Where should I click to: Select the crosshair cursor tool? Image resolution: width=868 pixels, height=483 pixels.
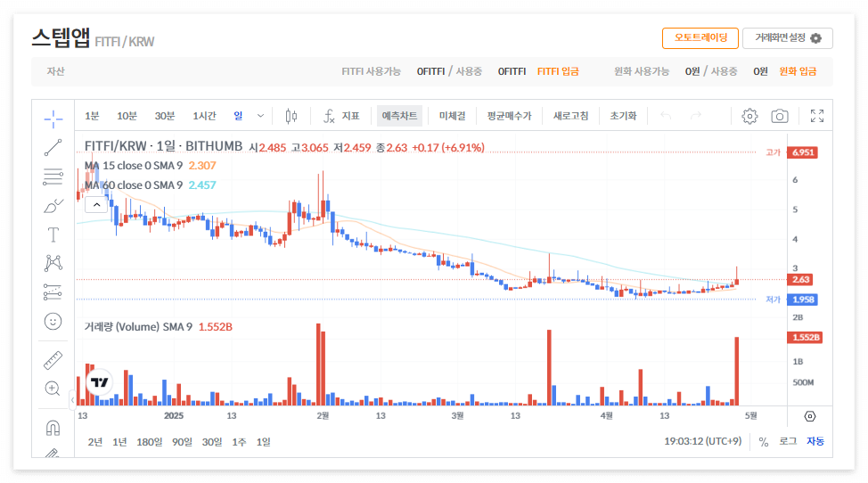tap(53, 119)
